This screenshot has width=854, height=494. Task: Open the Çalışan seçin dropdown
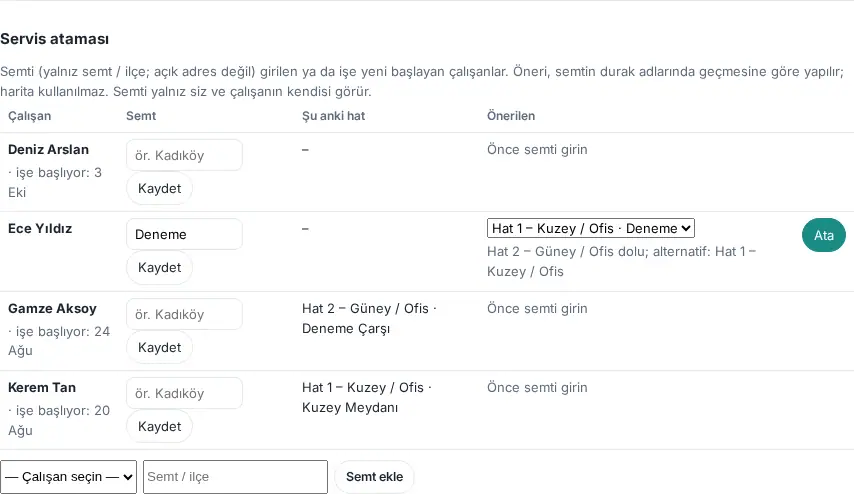tap(68, 477)
